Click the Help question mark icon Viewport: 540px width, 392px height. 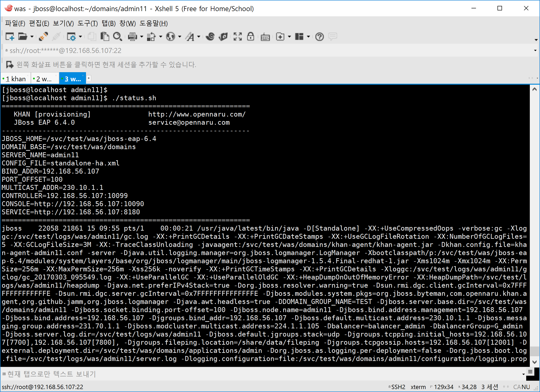tap(319, 37)
